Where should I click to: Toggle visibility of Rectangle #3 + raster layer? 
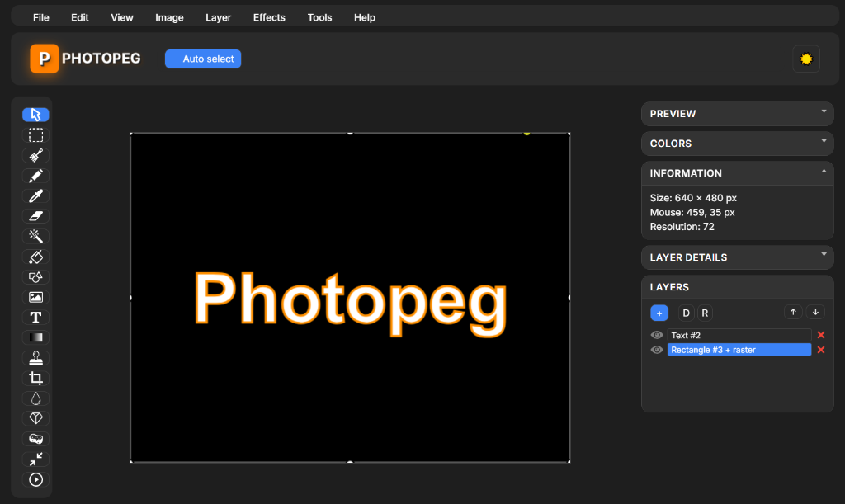(656, 350)
